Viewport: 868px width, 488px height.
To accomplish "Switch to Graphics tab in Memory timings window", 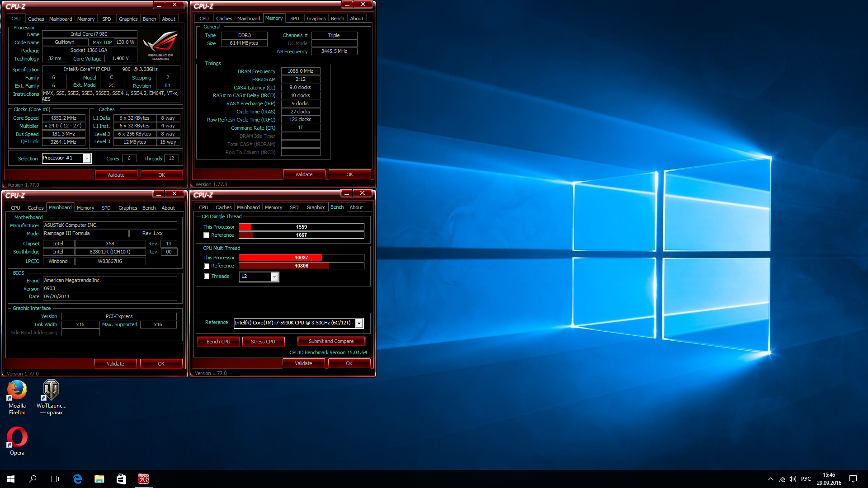I will pos(316,19).
